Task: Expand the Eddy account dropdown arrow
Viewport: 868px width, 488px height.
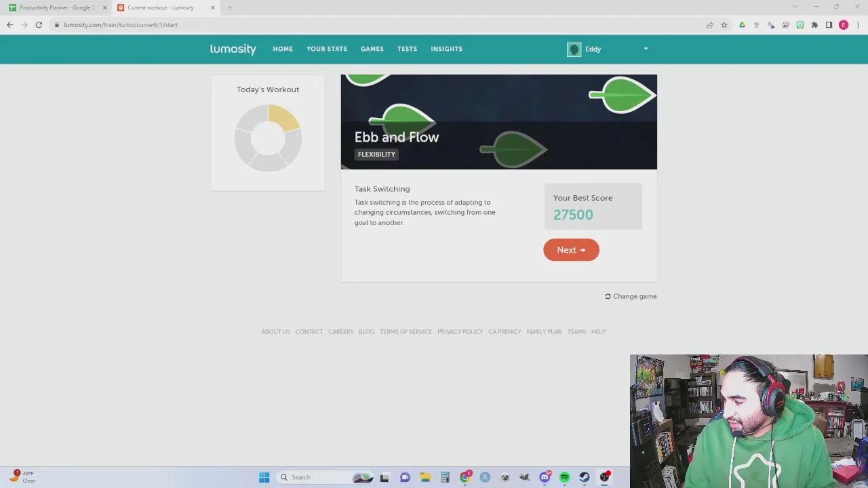Action: (646, 49)
